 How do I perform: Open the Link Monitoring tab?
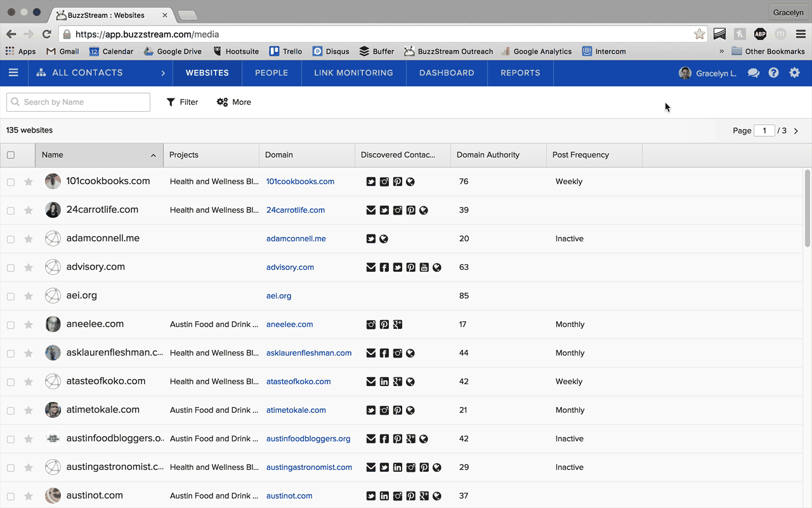pyautogui.click(x=353, y=73)
